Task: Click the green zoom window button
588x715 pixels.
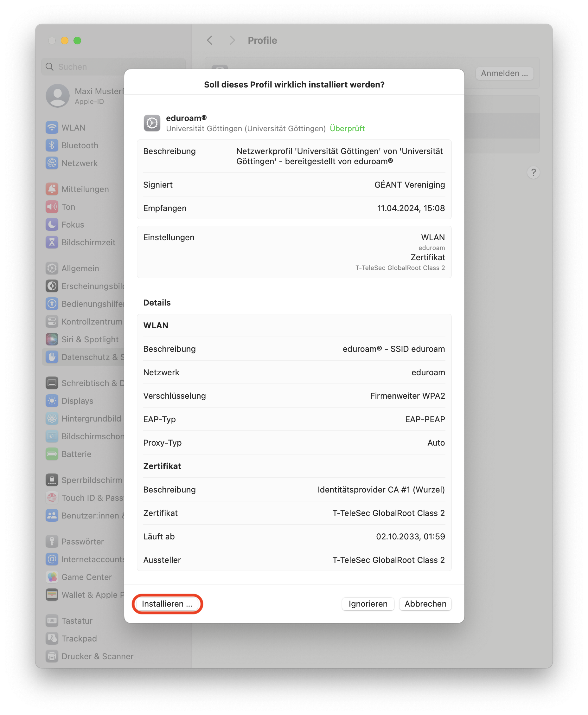Action: click(x=77, y=40)
